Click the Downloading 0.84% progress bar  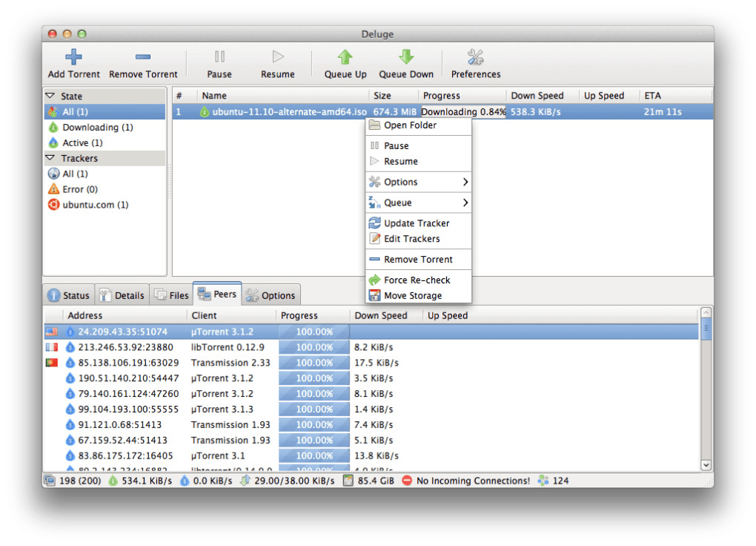pyautogui.click(x=462, y=111)
